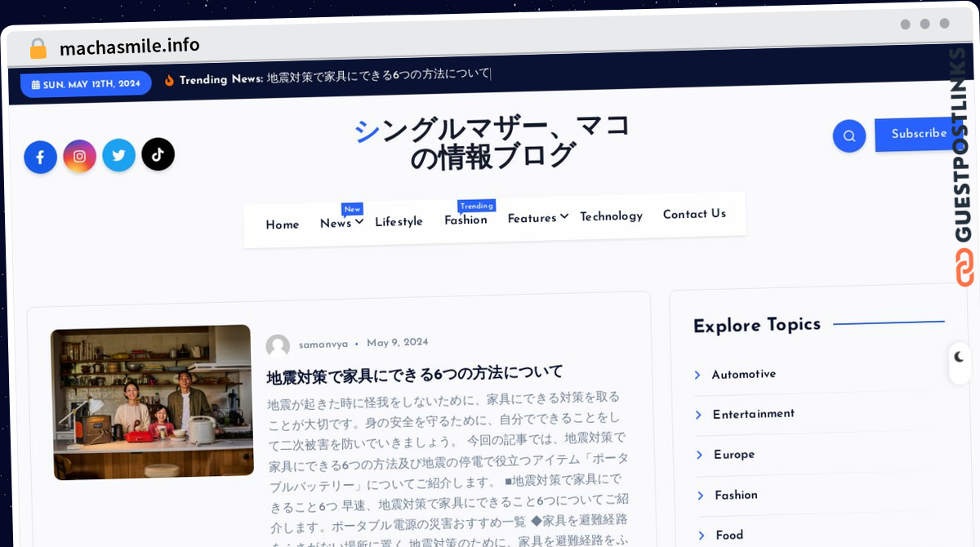
Task: Click the SUN. MAY 12TH, 2024 badge
Action: pos(86,84)
